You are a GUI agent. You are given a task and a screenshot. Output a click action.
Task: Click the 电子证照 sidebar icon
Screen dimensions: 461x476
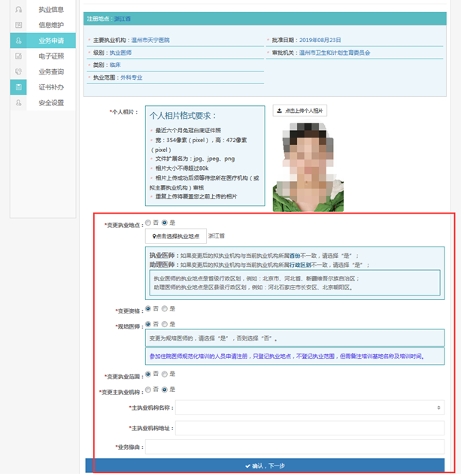(x=18, y=56)
